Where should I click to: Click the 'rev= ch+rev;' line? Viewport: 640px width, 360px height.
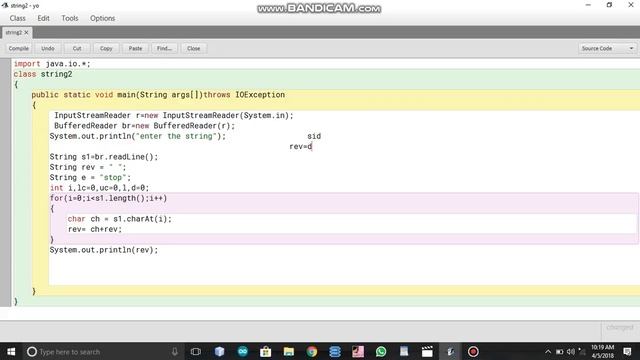(95, 229)
